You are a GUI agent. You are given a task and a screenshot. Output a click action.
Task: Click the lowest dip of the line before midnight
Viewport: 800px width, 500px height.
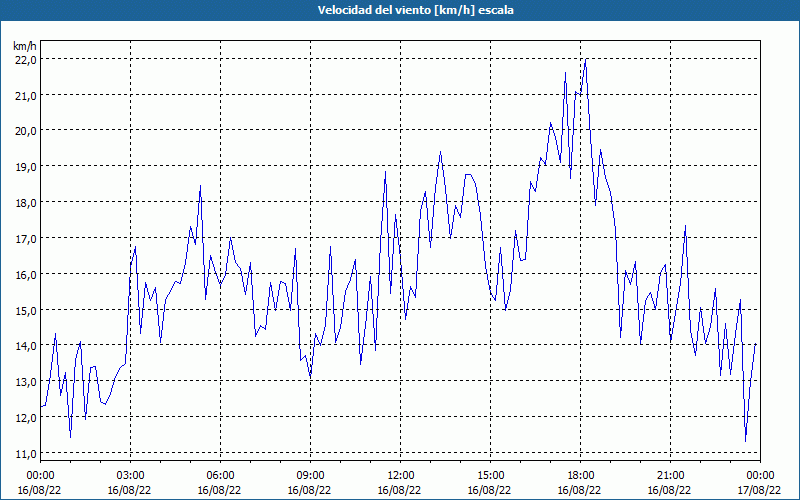pyautogui.click(x=745, y=441)
